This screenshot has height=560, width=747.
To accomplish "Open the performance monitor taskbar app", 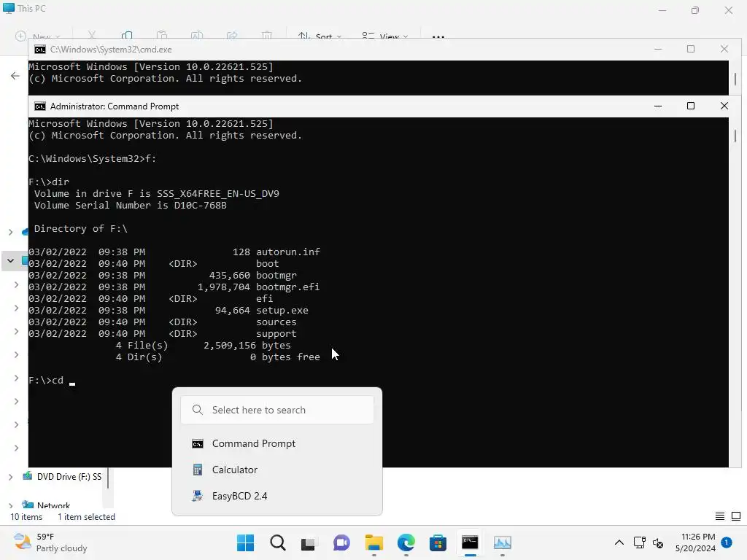I will [x=502, y=542].
